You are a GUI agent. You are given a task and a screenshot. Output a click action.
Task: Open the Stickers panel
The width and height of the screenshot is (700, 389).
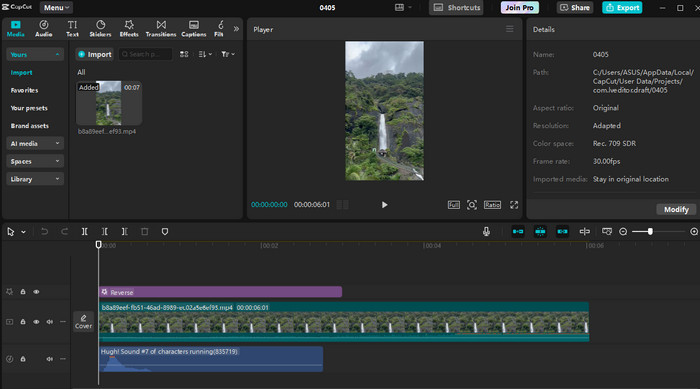pos(100,29)
